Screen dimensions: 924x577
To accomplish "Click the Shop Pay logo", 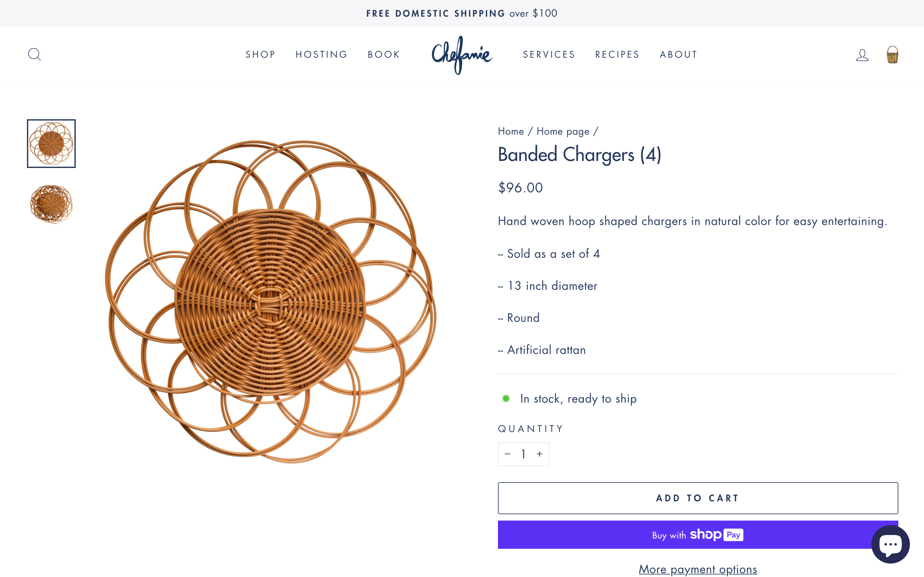I will click(x=716, y=535).
